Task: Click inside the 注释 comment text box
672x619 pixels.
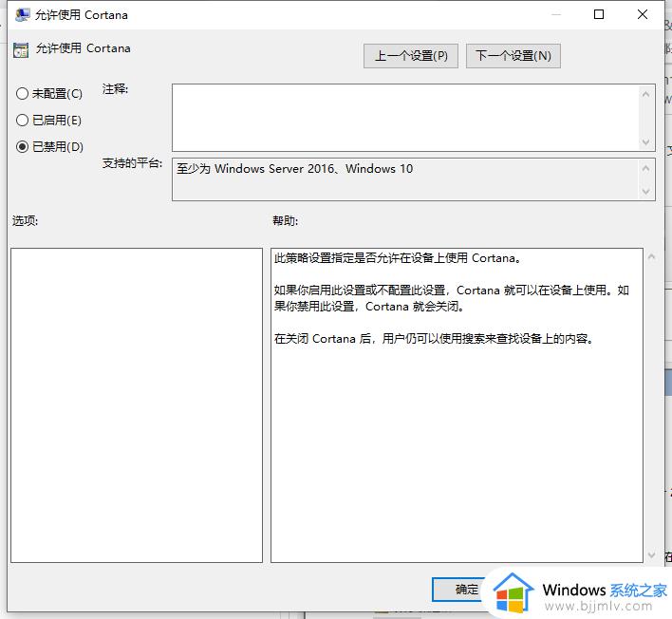Action: [405, 118]
